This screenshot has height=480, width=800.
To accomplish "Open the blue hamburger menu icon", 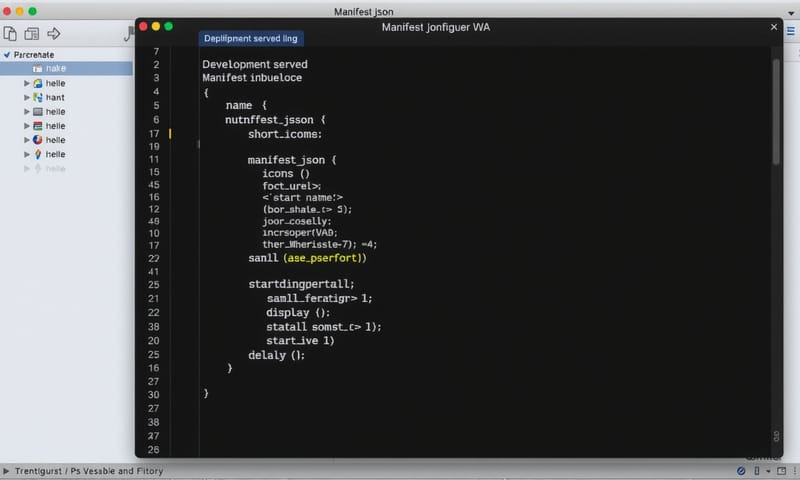I will pos(791,31).
